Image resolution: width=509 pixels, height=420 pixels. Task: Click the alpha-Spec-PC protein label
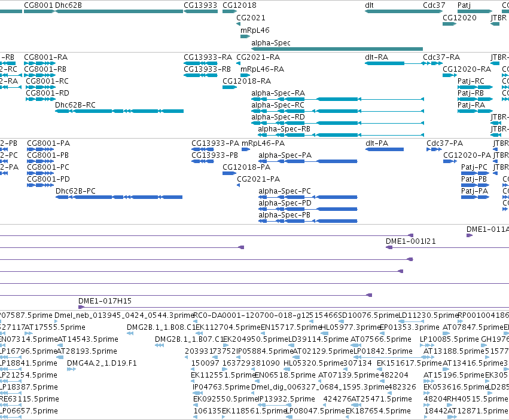(x=285, y=191)
